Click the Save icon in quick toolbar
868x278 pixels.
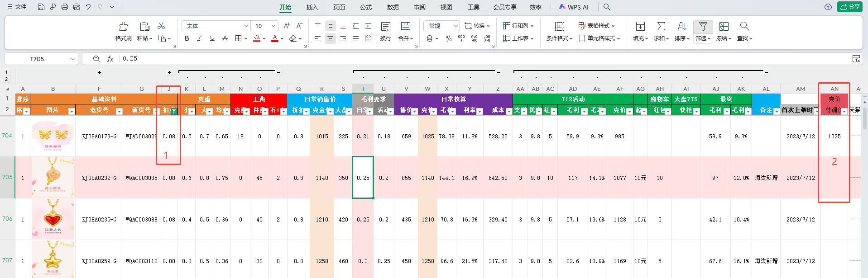pos(41,7)
